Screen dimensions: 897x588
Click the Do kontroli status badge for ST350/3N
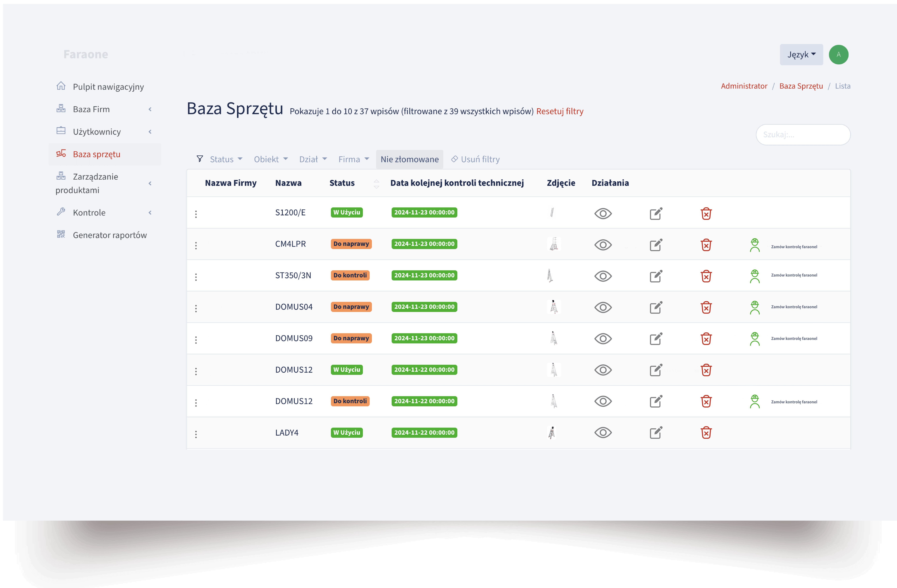(x=350, y=275)
